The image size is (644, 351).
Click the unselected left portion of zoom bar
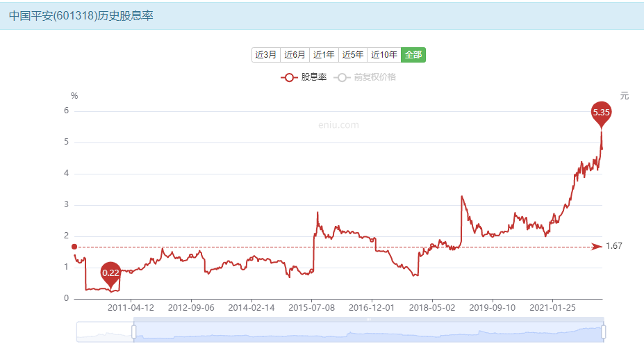pos(105,332)
